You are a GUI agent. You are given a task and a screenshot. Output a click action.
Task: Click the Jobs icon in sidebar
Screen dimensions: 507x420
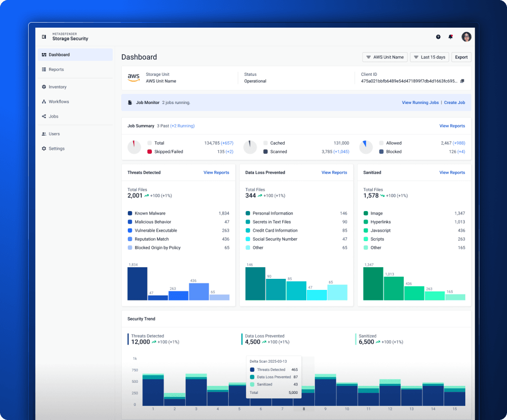(44, 117)
